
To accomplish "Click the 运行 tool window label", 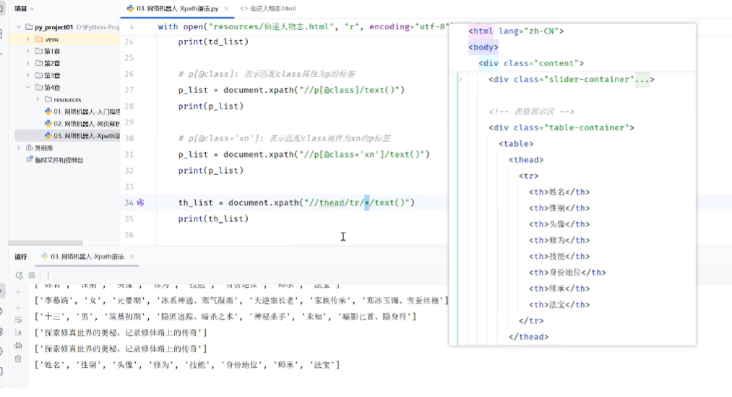I will [21, 256].
